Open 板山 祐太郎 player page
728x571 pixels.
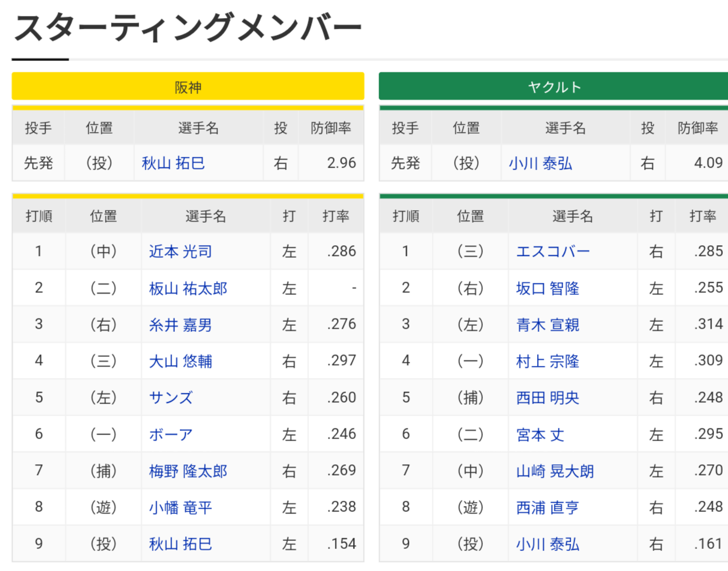[x=188, y=289]
